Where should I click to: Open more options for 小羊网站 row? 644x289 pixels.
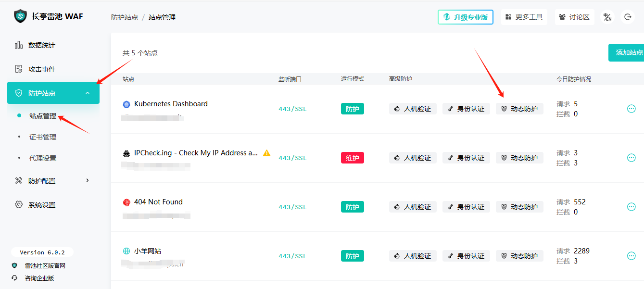(631, 256)
